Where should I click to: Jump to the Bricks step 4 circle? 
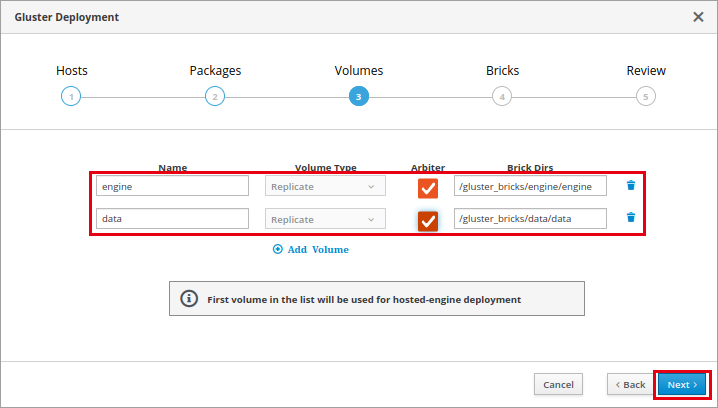click(502, 97)
